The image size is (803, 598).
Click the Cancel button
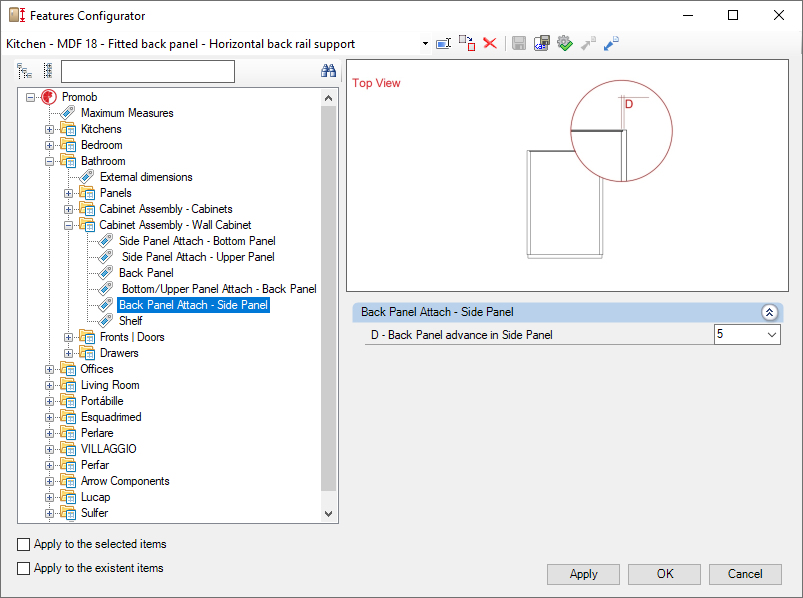point(745,574)
